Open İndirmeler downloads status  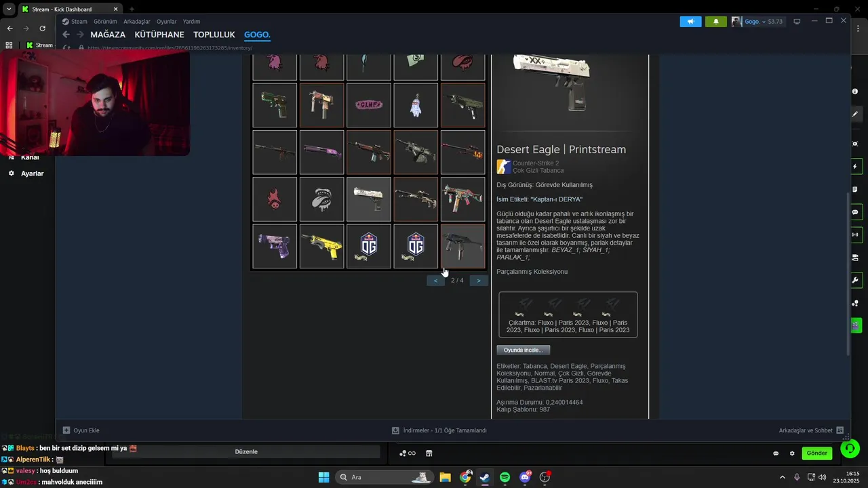pos(439,430)
